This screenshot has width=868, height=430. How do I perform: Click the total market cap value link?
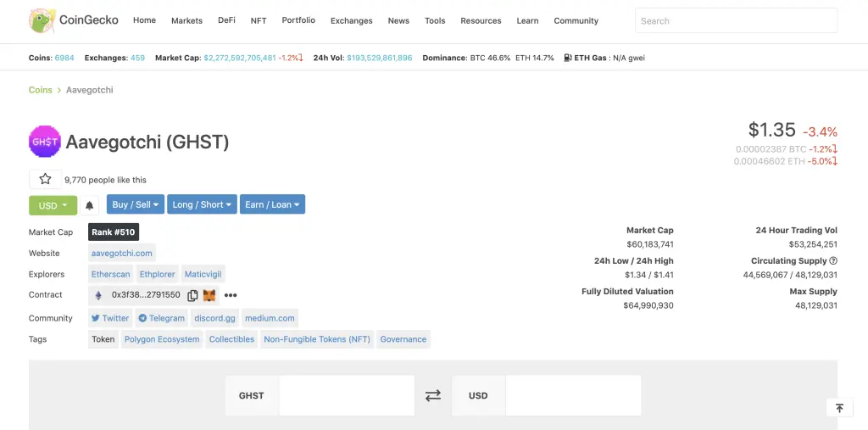[240, 58]
